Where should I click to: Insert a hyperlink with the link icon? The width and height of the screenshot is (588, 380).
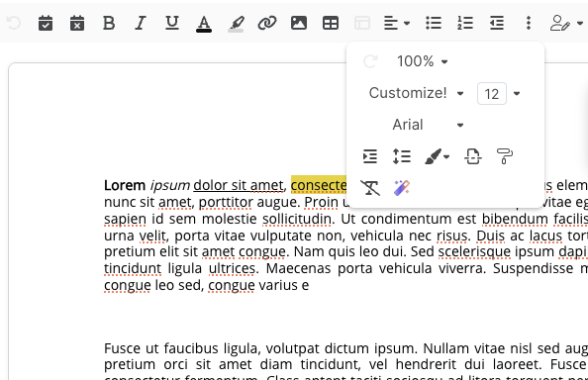click(267, 23)
